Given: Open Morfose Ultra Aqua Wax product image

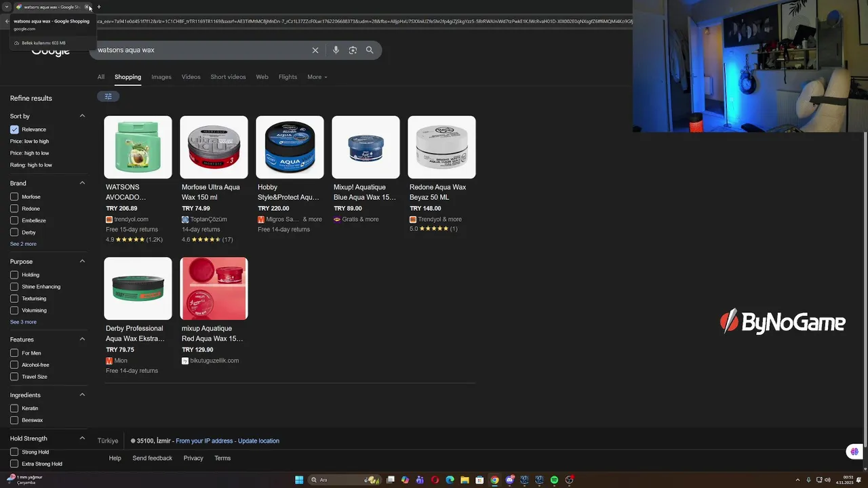Looking at the screenshot, I should point(214,147).
